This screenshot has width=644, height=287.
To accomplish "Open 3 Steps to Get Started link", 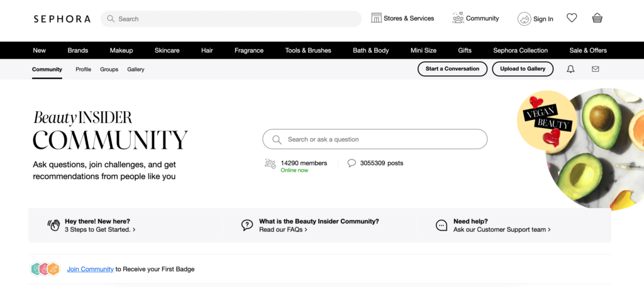I will [x=100, y=230].
